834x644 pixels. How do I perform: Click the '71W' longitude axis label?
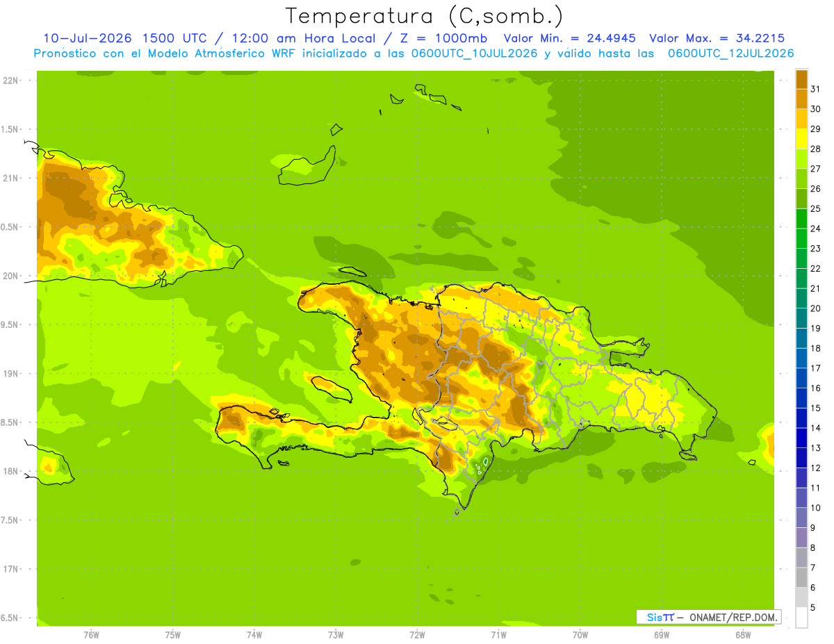click(498, 635)
